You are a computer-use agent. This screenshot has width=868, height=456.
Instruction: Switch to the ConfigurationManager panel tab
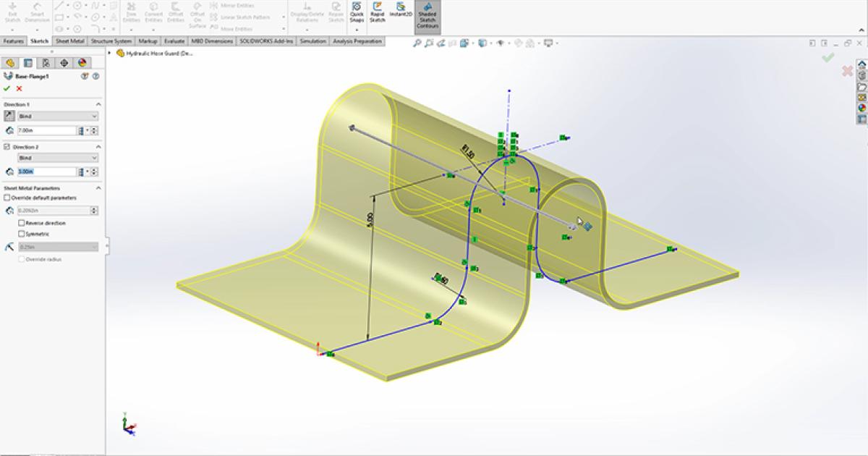tap(46, 63)
